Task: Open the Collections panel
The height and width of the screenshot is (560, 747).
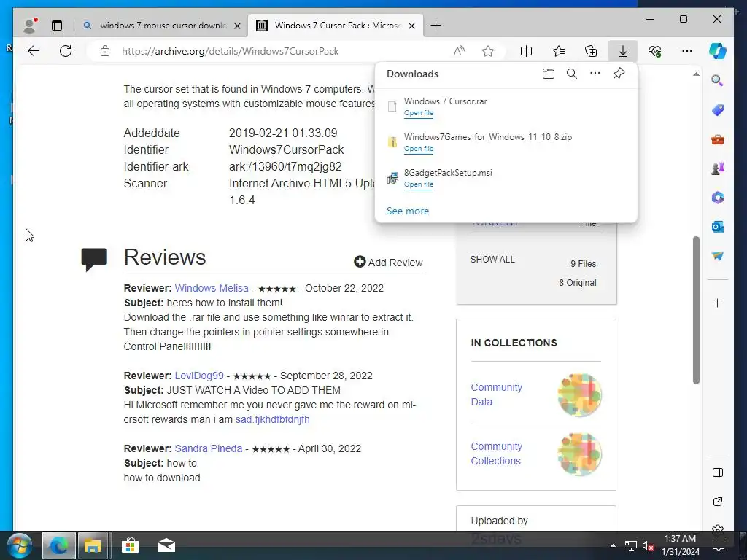Action: point(591,51)
